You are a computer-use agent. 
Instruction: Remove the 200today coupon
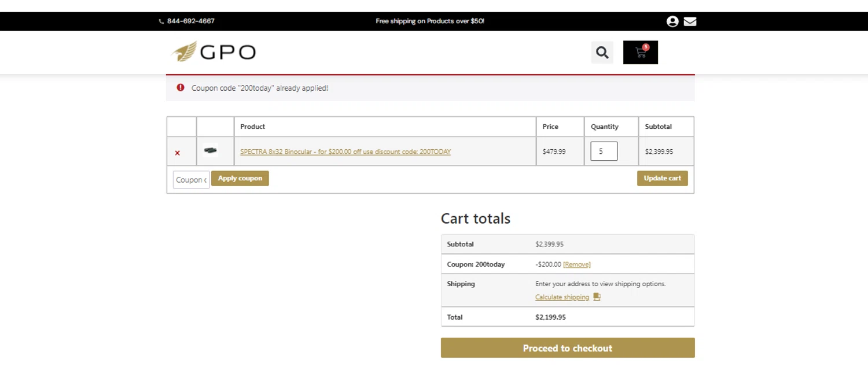click(577, 264)
